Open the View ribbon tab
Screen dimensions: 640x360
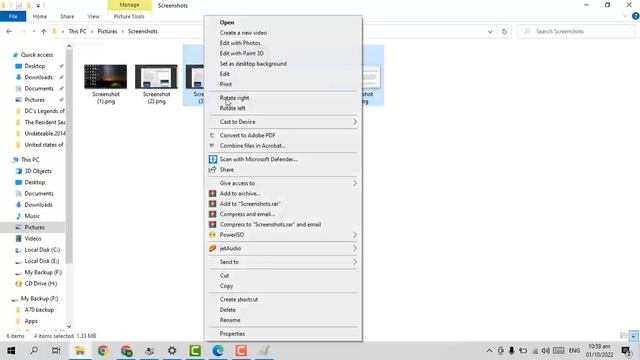point(93,16)
